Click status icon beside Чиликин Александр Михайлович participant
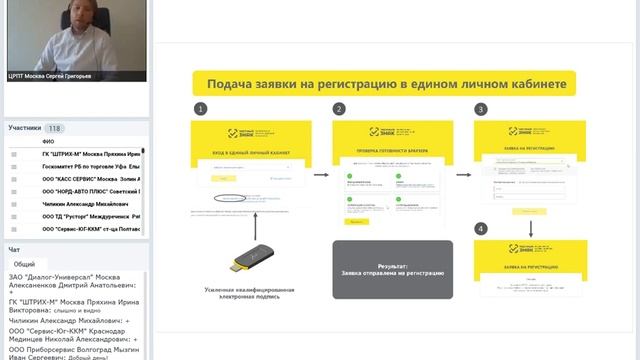The width and height of the screenshot is (640, 360). point(14,204)
